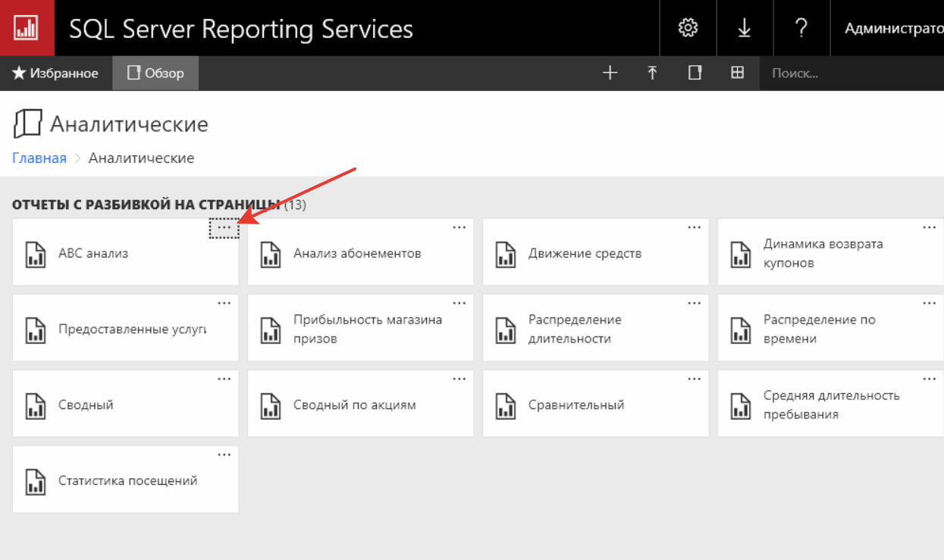Open the settings gear menu
This screenshot has width=944, height=560.
click(688, 28)
